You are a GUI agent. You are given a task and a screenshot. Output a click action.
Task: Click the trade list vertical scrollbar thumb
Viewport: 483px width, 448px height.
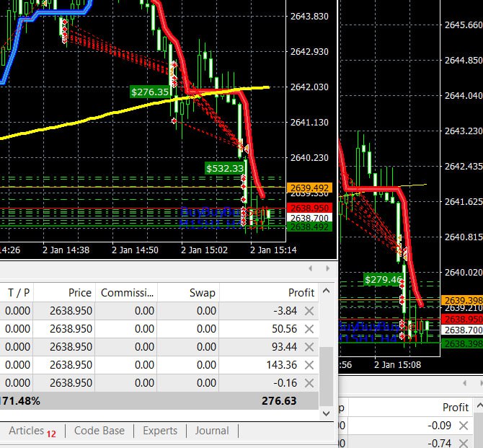[x=327, y=377]
